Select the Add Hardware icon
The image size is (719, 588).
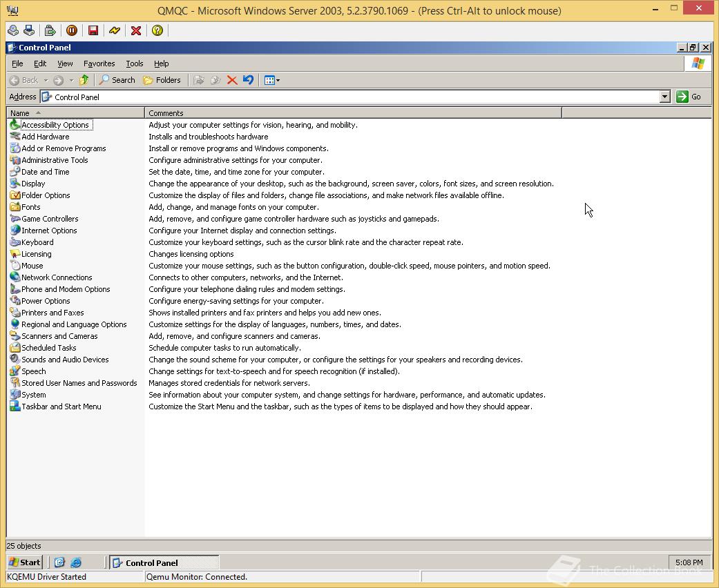15,137
